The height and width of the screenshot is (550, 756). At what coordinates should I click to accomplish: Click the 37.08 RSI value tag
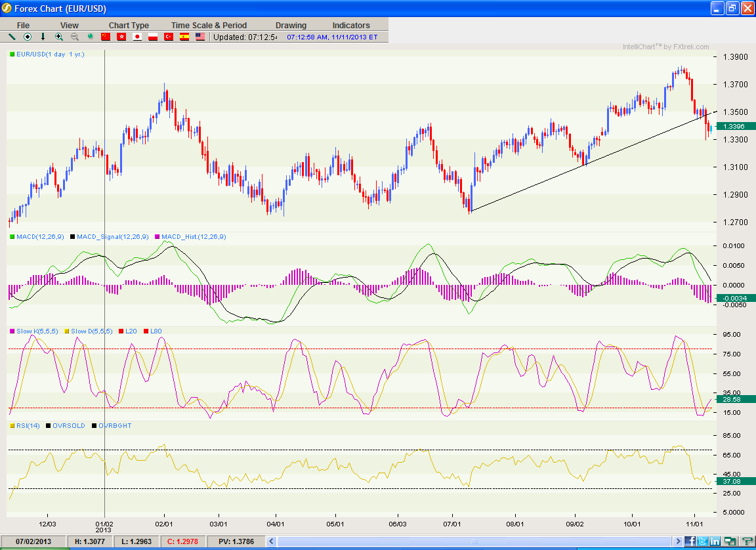736,481
